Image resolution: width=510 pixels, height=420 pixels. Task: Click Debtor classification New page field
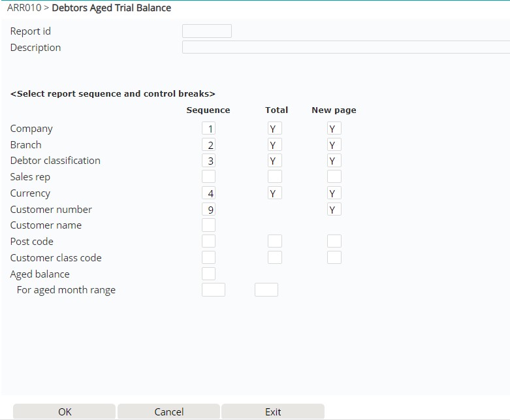click(334, 161)
